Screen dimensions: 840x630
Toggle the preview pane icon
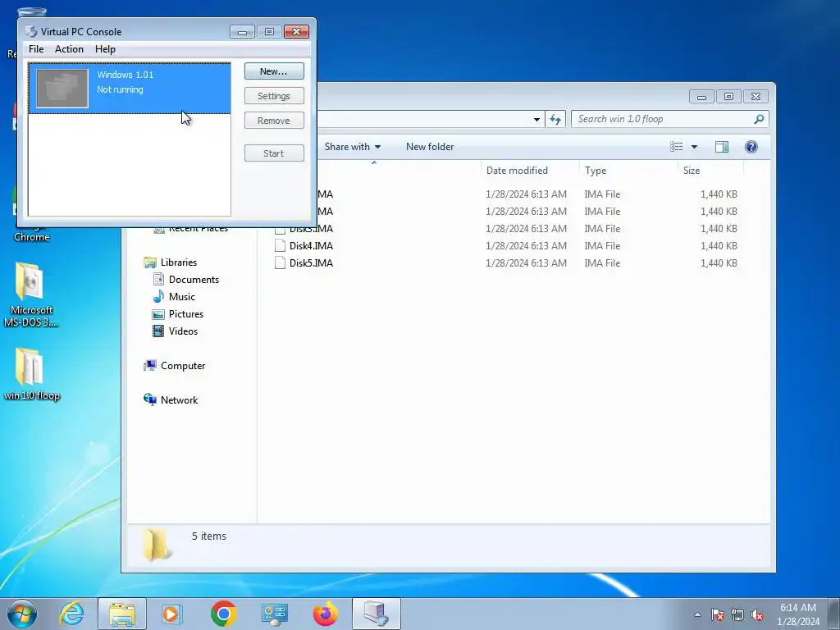point(722,147)
